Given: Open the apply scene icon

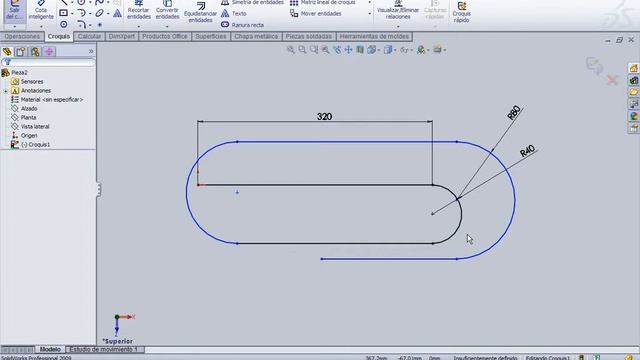Looking at the screenshot, I should pos(438,50).
